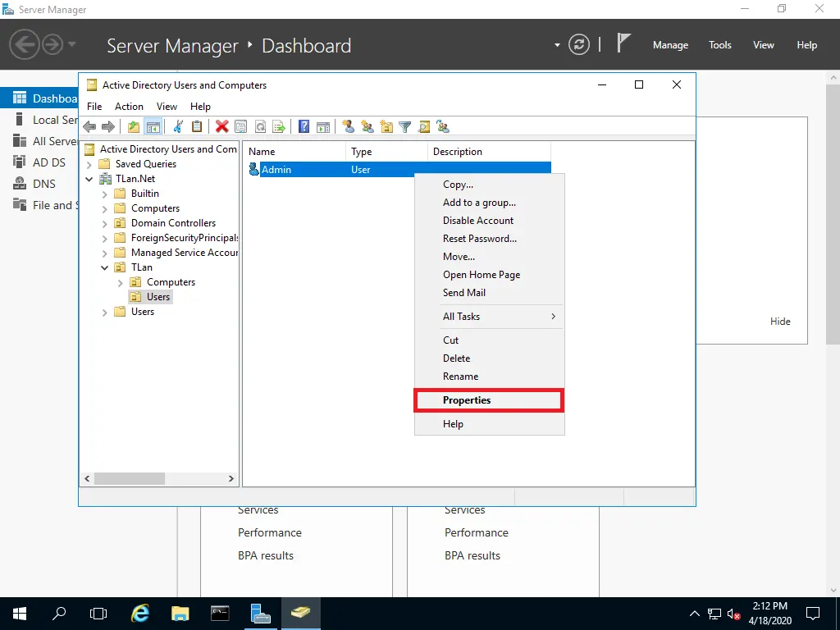Viewport: 840px width, 630px height.
Task: Click the tree pane horizontal scrollbar thumb
Action: (x=130, y=478)
